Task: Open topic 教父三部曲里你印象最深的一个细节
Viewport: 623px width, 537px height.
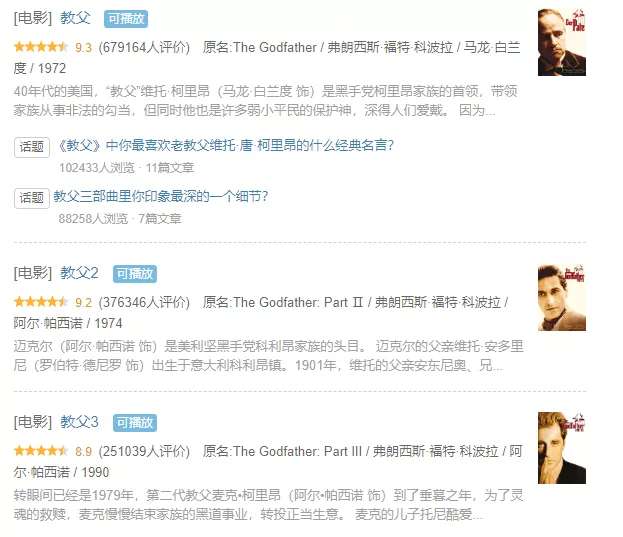Action: point(161,196)
